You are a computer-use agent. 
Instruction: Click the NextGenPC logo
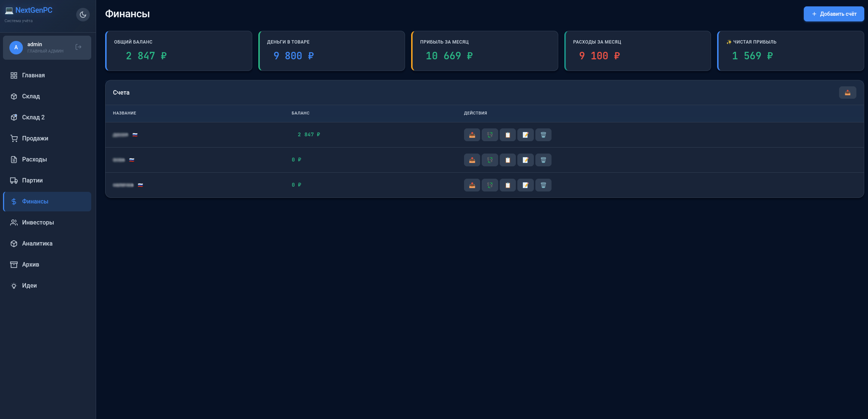tap(29, 10)
